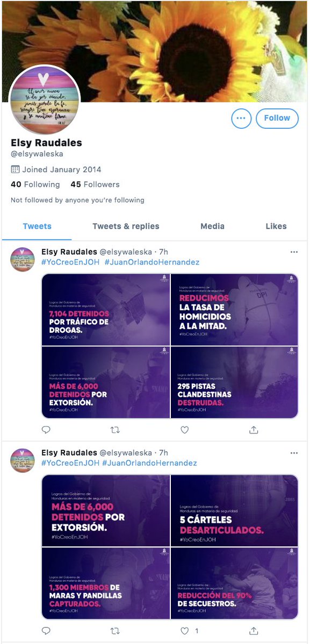Switch to the Media tab

pos(212,226)
